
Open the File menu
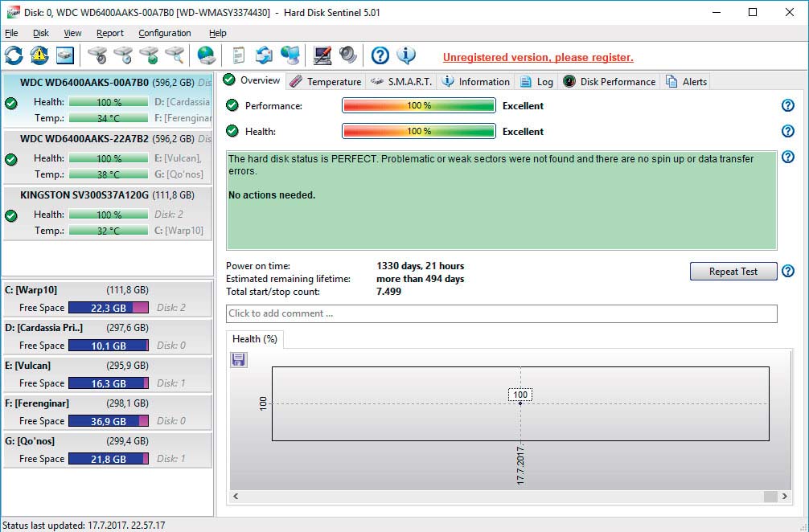[11, 33]
